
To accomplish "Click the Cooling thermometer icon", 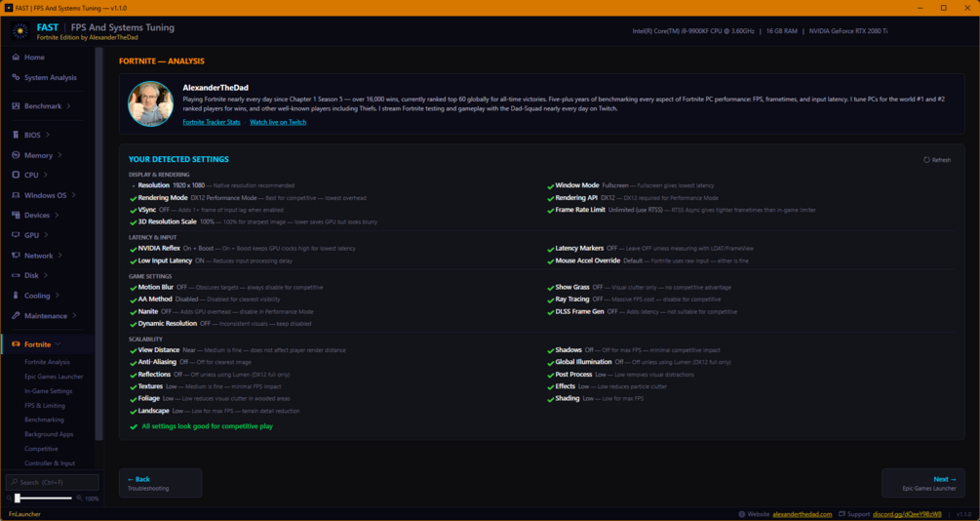I will pos(16,296).
